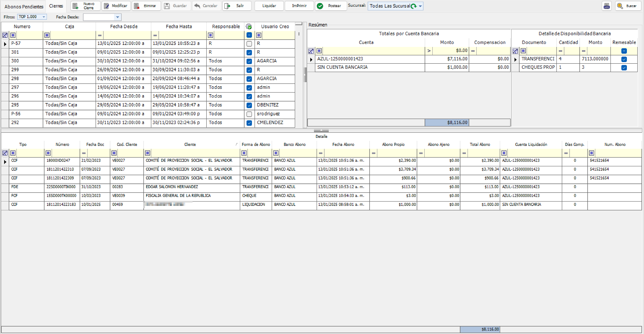644x334 pixels.
Task: Uncheck the checkbox for closure 301
Action: (x=249, y=52)
